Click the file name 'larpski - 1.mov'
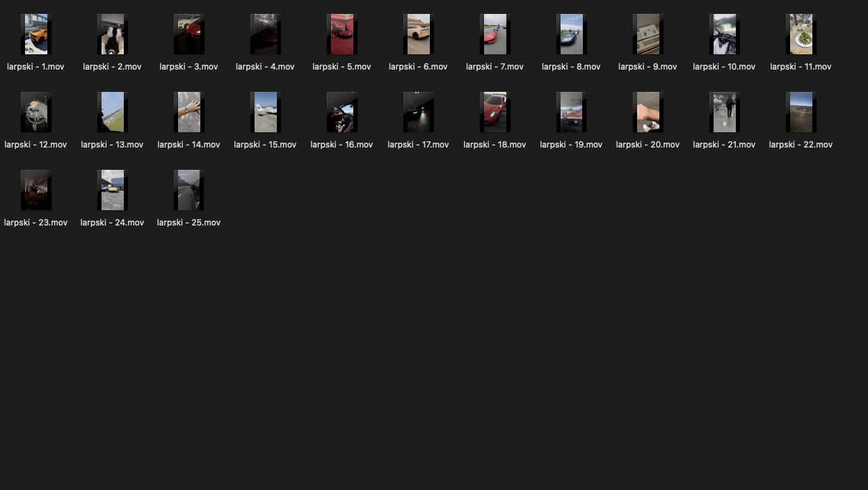This screenshot has width=868, height=490. pyautogui.click(x=35, y=67)
